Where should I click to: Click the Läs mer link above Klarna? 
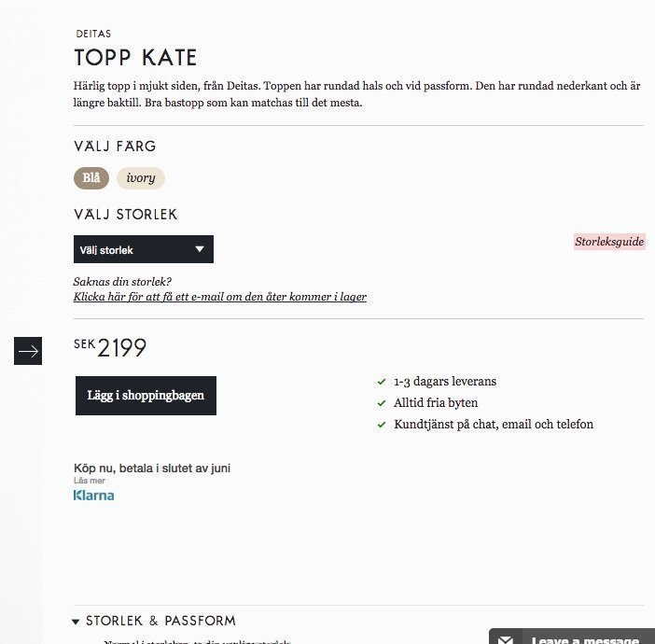coord(90,481)
